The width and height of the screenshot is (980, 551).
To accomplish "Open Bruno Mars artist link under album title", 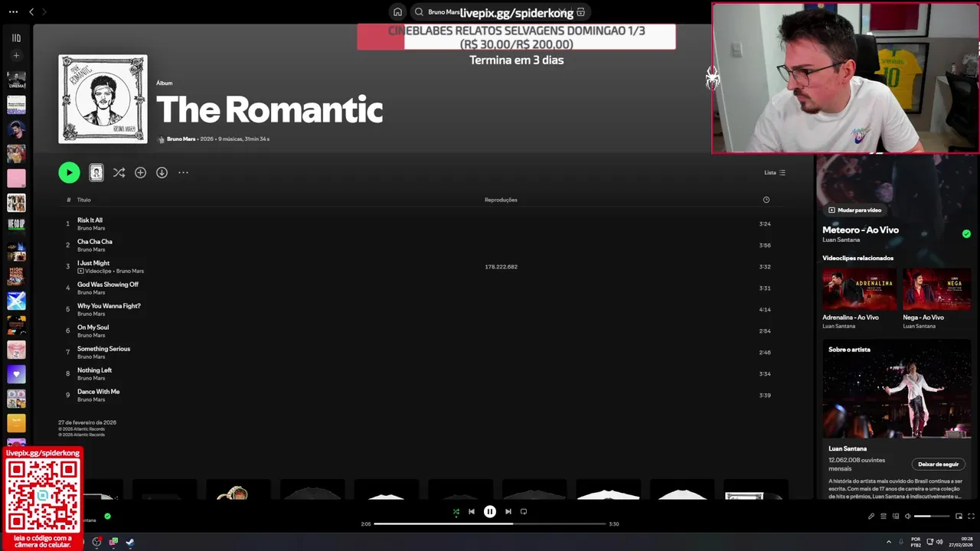I will 181,139.
